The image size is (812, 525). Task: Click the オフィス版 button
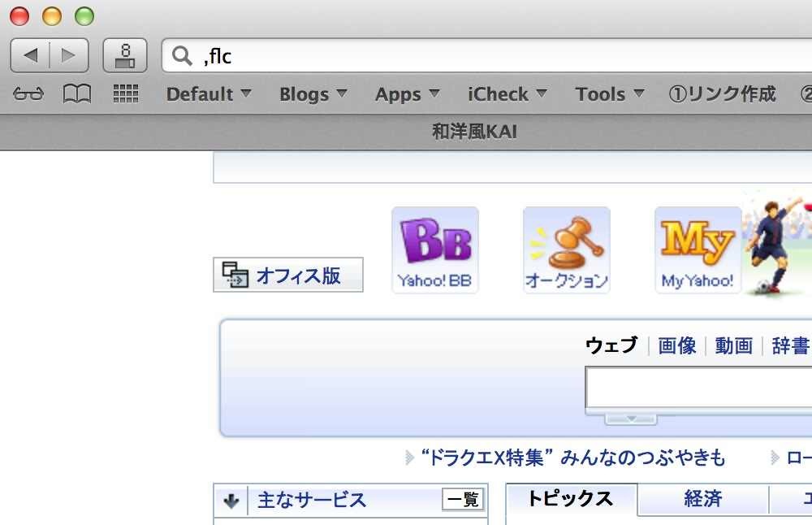click(288, 275)
